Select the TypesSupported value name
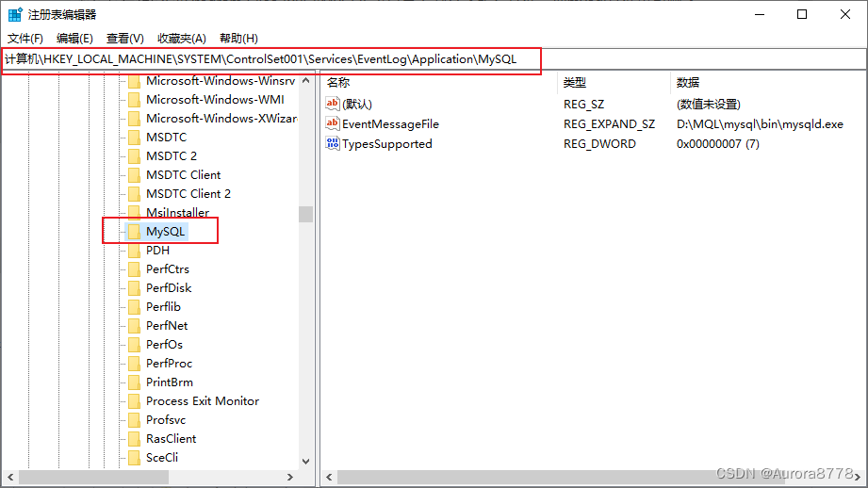The width and height of the screenshot is (868, 488). (x=387, y=144)
